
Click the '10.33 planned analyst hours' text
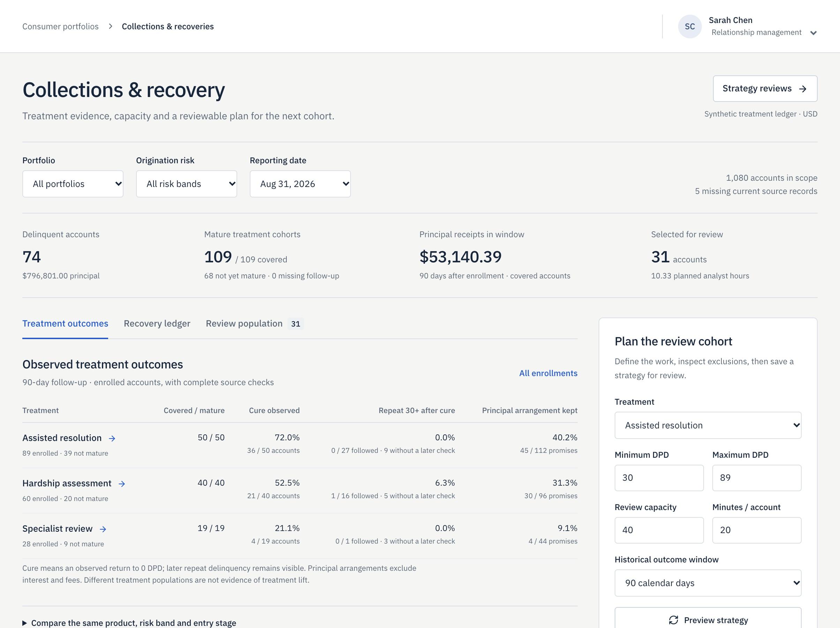700,276
